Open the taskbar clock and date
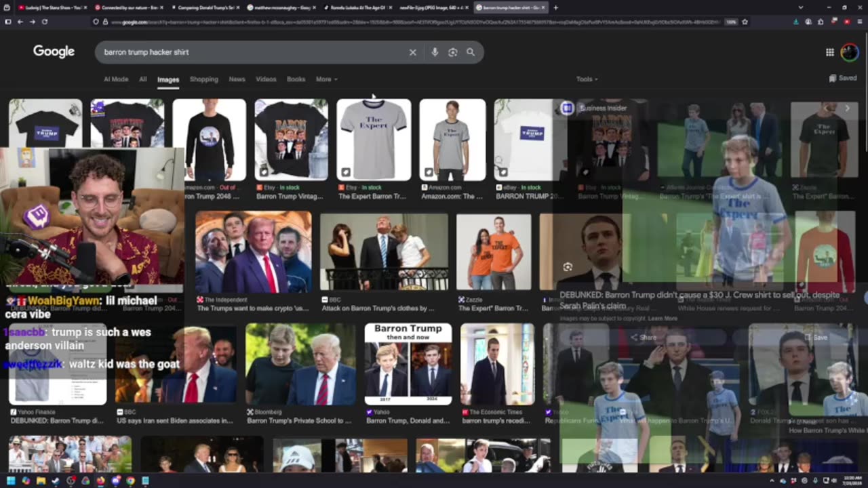The image size is (868, 488). (x=851, y=481)
